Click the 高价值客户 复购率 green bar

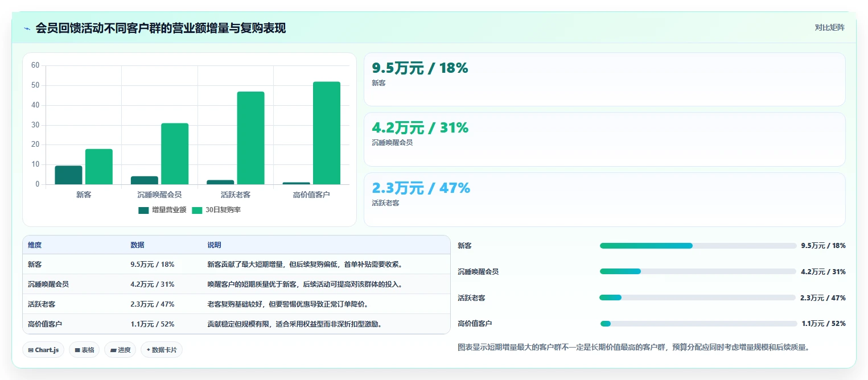(x=327, y=133)
